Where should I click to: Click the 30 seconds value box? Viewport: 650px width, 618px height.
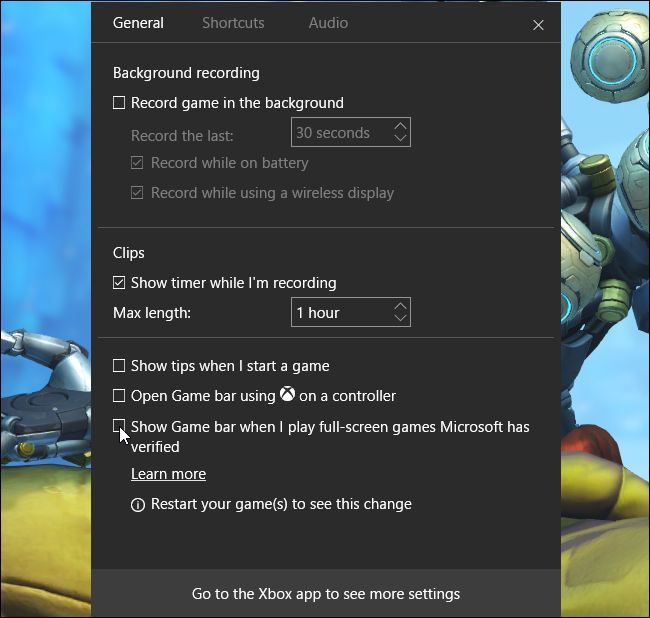pos(351,132)
